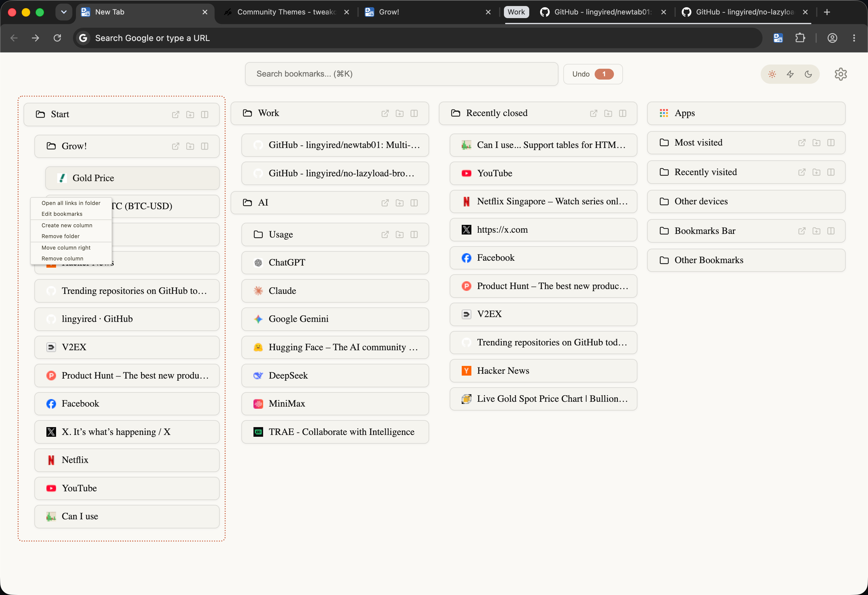Click the column icon on Recently visited
The width and height of the screenshot is (868, 595).
tap(831, 172)
